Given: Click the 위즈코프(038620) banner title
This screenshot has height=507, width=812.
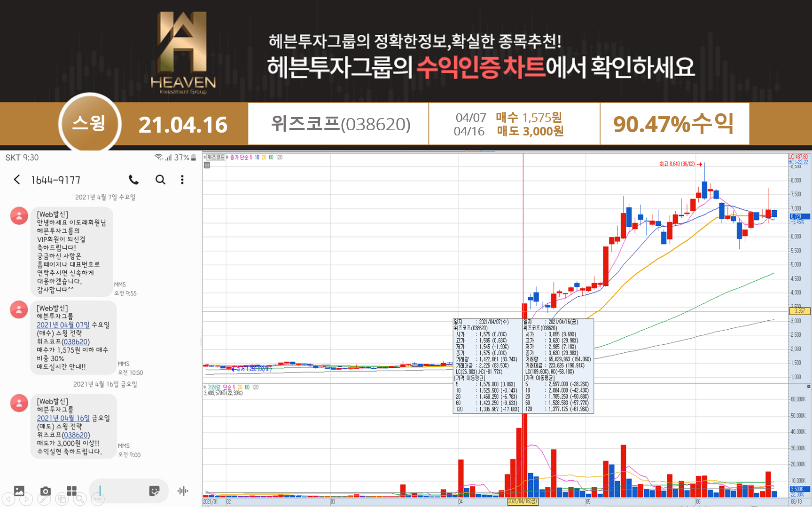Looking at the screenshot, I should pos(341,124).
